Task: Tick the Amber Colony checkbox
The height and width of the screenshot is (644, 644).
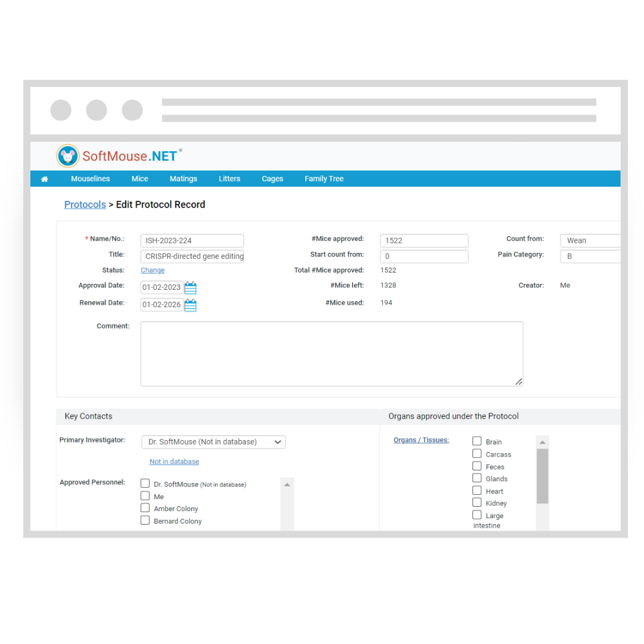Action: pos(145,508)
